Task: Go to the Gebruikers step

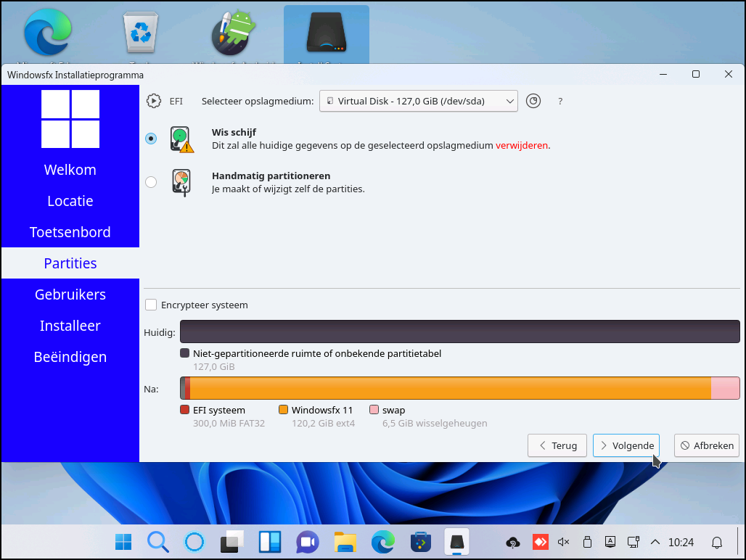Action: pos(70,295)
